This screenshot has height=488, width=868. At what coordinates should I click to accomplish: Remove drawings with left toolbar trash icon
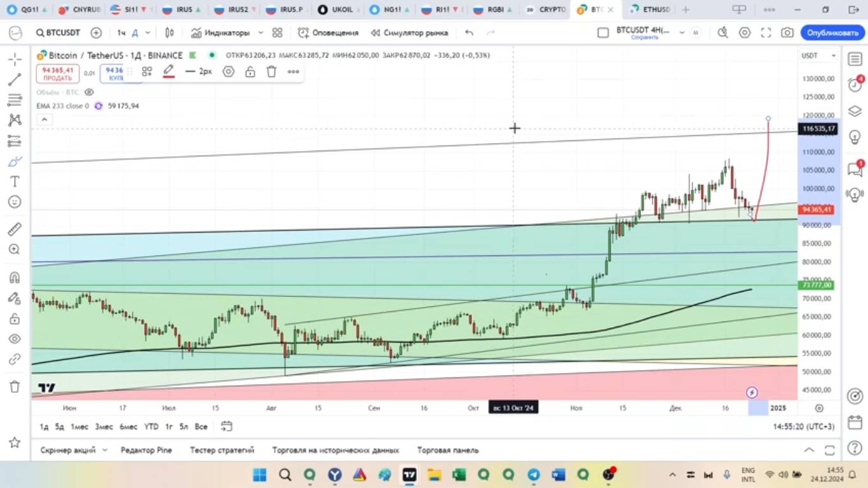pyautogui.click(x=15, y=386)
